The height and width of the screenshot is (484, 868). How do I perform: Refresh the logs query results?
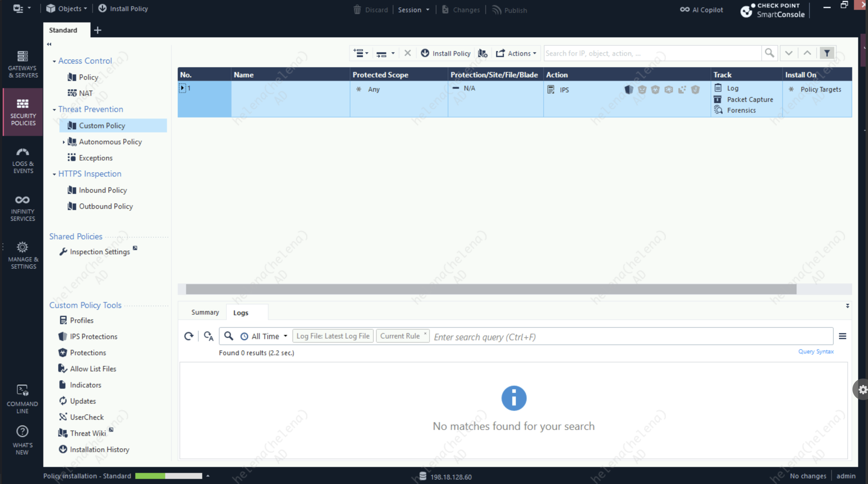(x=189, y=336)
